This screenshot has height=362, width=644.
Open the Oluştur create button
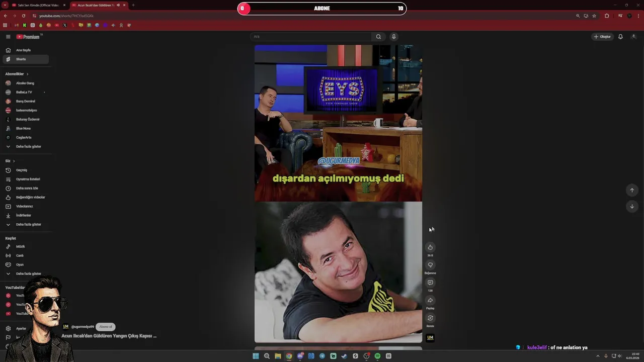(602, 37)
